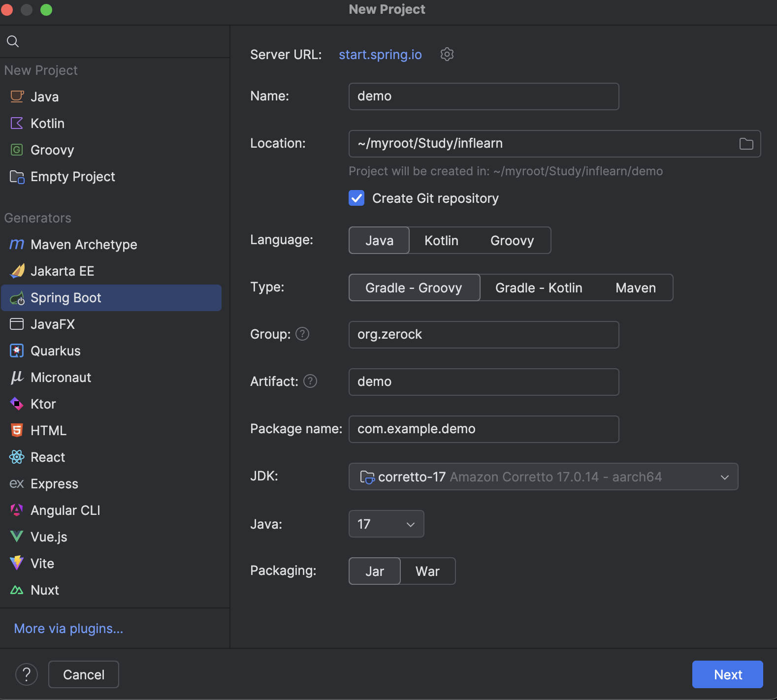The height and width of the screenshot is (700, 777).
Task: Click the Name input field
Action: [x=484, y=96]
